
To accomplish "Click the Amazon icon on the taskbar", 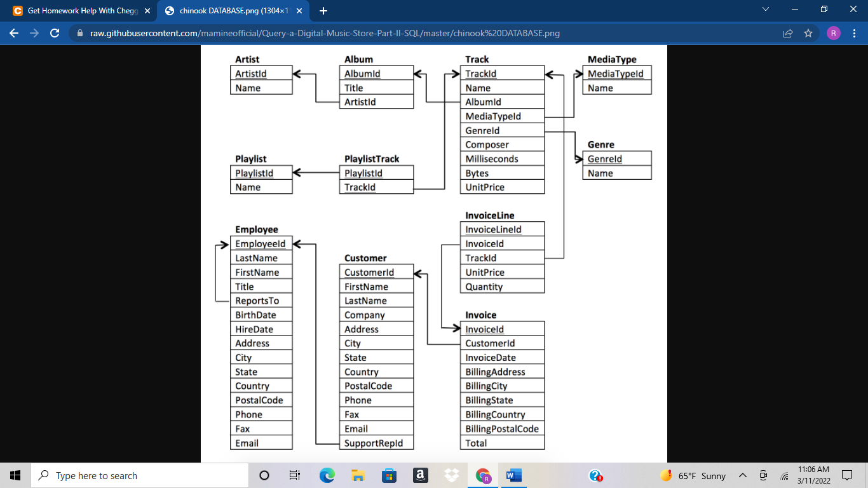I will [x=420, y=475].
